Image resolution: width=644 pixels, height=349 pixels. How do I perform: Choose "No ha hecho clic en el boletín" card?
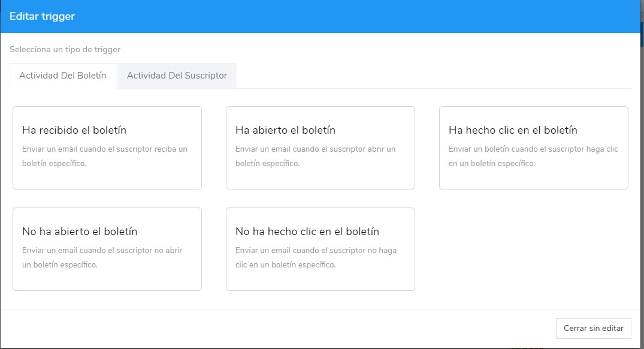pyautogui.click(x=321, y=249)
